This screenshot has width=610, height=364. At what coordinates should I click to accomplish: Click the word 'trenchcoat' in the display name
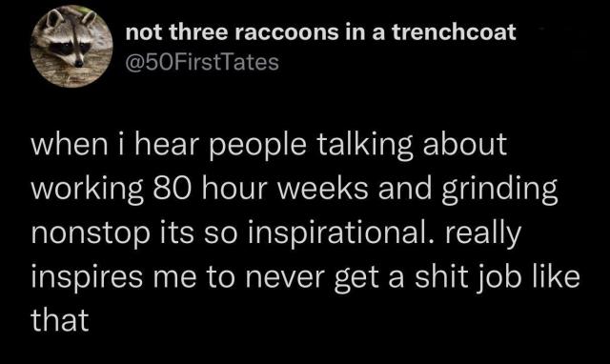coord(454,31)
